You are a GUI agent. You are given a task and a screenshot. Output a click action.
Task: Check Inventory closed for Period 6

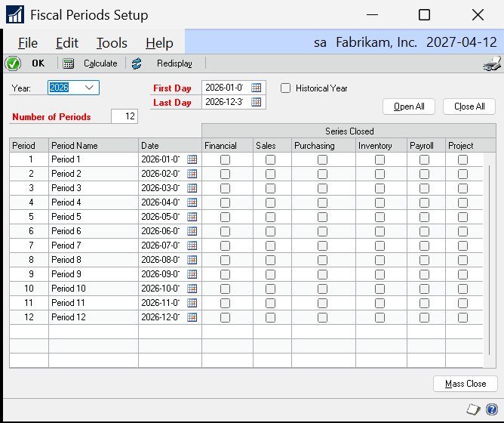coord(380,231)
